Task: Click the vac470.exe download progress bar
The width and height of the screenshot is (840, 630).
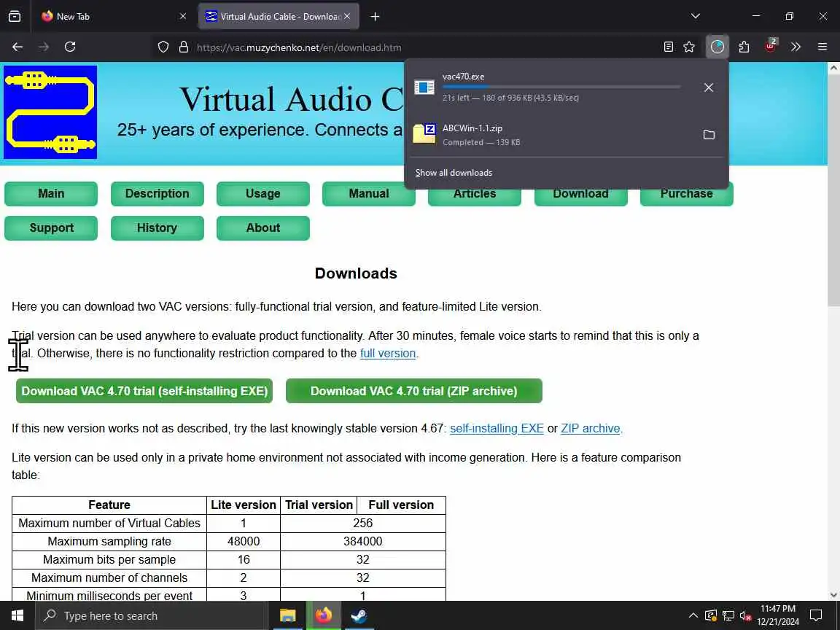Action: (x=561, y=86)
